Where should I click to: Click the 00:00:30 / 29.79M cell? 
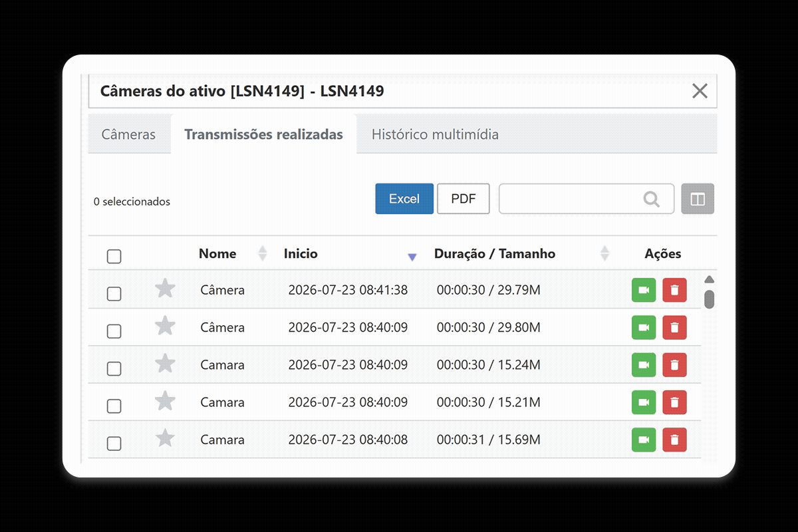pyautogui.click(x=489, y=290)
